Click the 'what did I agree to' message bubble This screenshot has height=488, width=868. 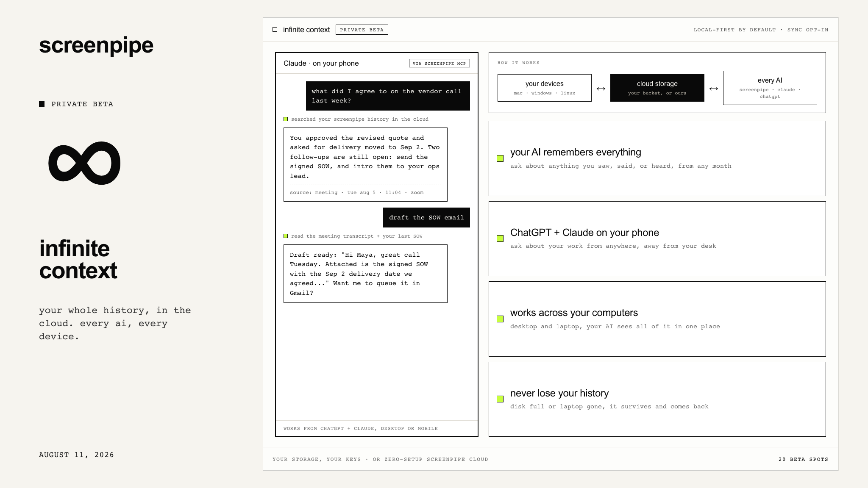coord(388,96)
